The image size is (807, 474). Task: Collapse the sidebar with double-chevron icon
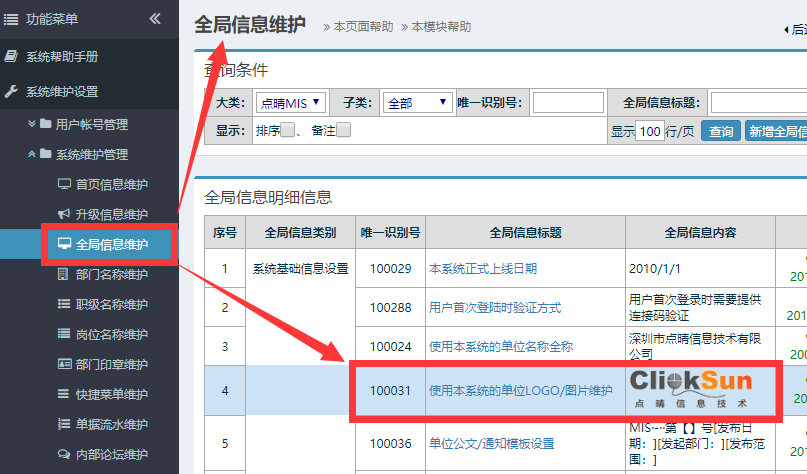(155, 18)
